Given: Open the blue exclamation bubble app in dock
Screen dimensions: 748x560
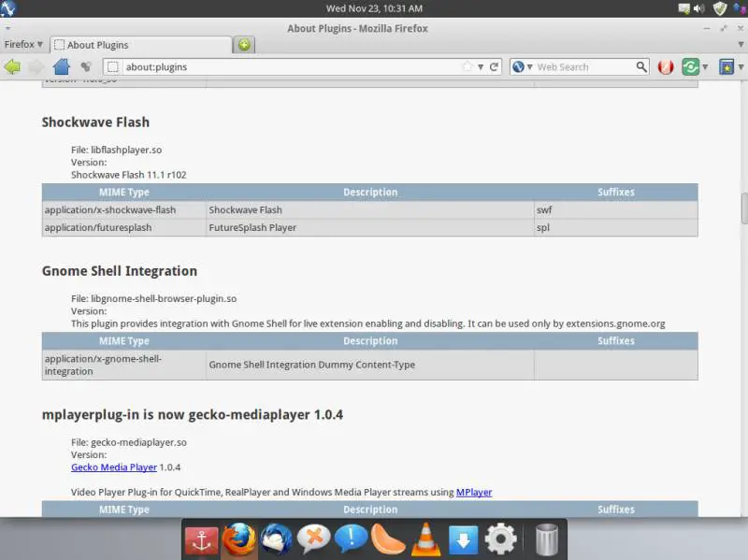Looking at the screenshot, I should [x=351, y=538].
